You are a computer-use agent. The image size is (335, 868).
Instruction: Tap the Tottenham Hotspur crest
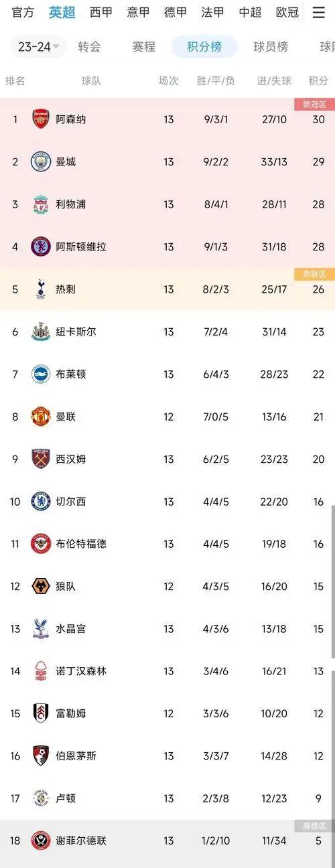41,289
